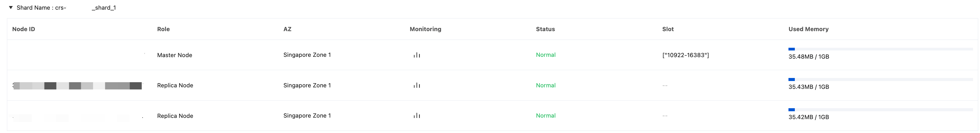Viewport: 980px width, 133px height.
Task: Click the 35.42MB replica memory usage bar
Action: coord(880,110)
